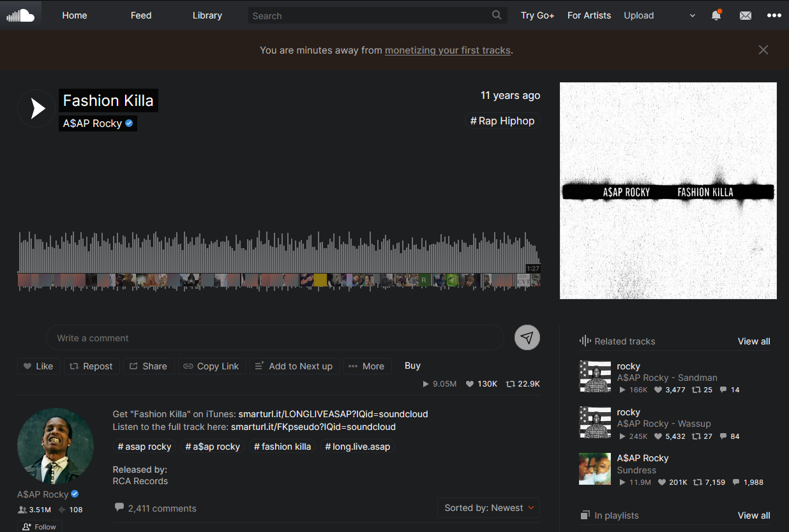Open the smarturl.it/FKpseudo full track link
The width and height of the screenshot is (789, 532).
click(313, 427)
